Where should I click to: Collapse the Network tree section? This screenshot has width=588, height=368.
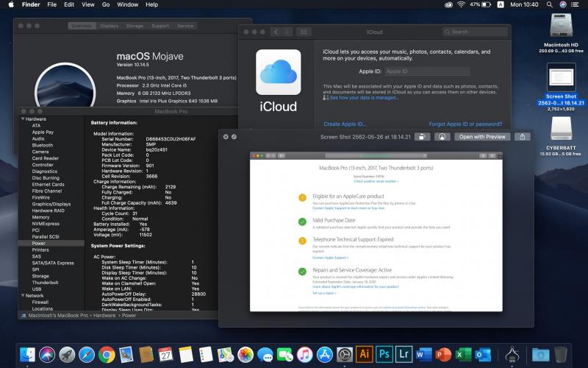pyautogui.click(x=22, y=295)
